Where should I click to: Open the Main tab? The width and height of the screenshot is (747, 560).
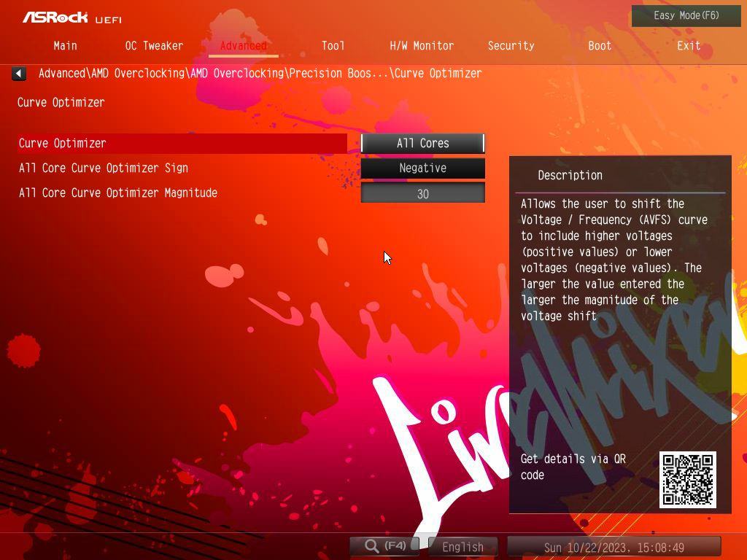65,46
